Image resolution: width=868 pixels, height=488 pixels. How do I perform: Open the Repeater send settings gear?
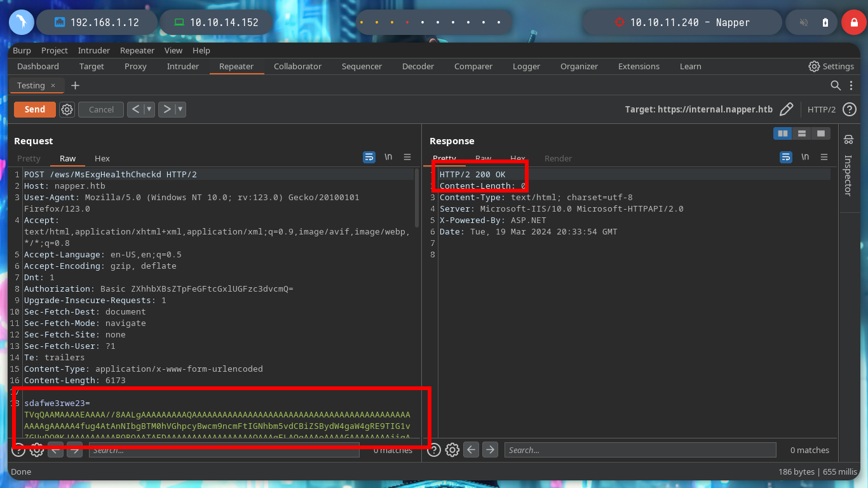67,109
